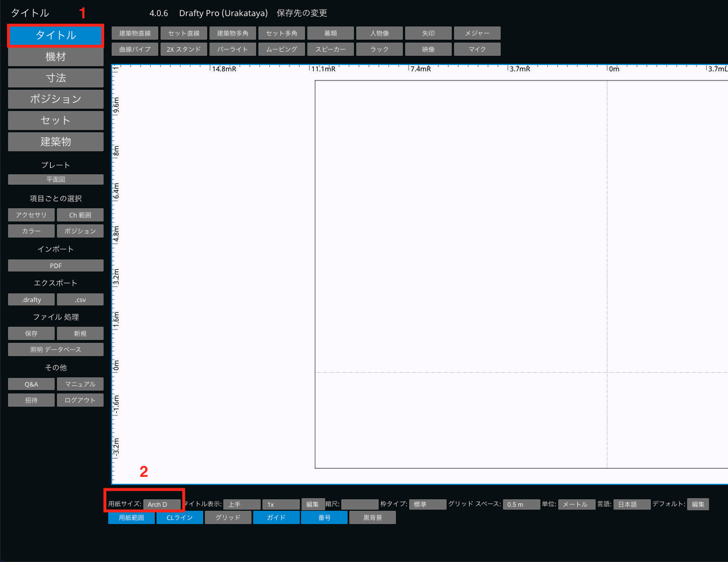Pick the ムービング light tool
The height and width of the screenshot is (562, 728).
(281, 49)
